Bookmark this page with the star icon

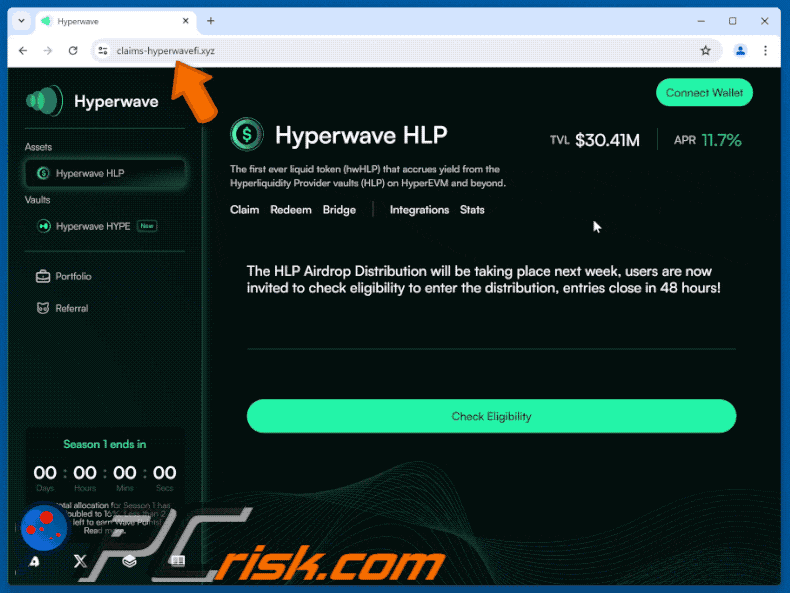(x=705, y=50)
